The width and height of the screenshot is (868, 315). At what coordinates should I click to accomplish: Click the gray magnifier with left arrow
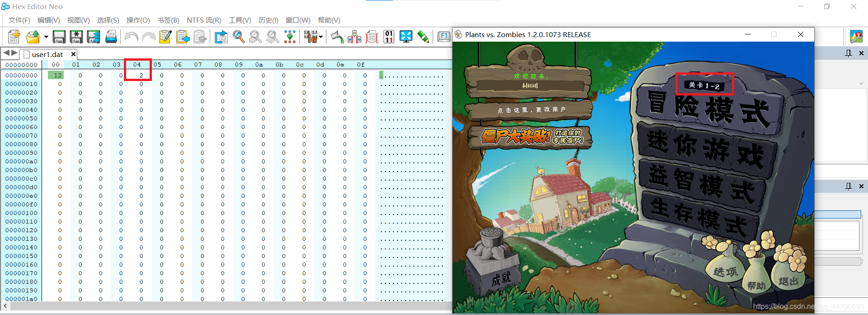(x=255, y=37)
